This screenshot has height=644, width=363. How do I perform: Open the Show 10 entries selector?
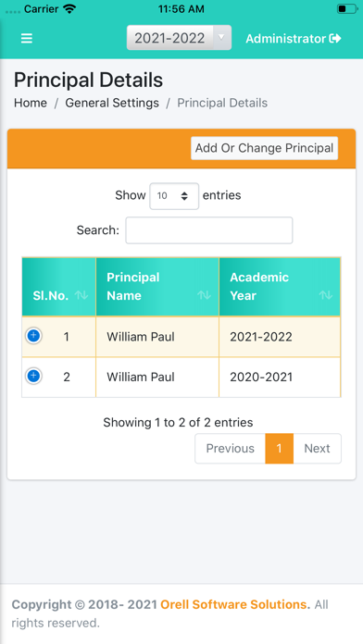coord(174,196)
